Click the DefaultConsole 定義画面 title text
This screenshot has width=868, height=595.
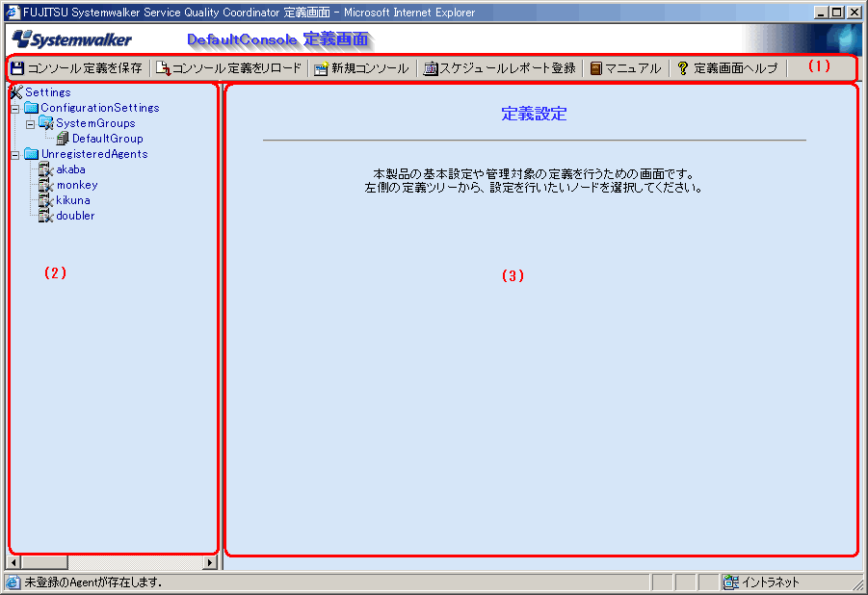click(x=277, y=39)
